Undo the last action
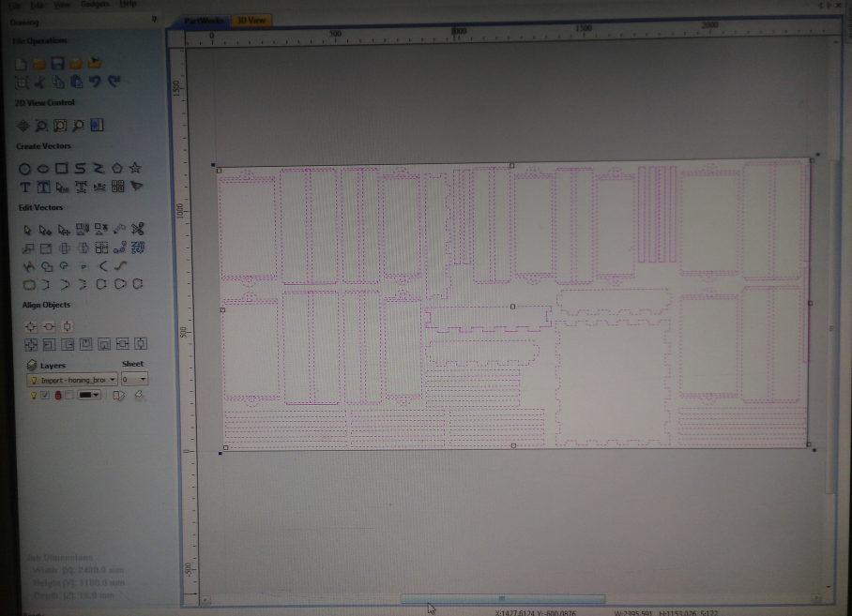Viewport: 852px width, 616px height. click(x=95, y=82)
